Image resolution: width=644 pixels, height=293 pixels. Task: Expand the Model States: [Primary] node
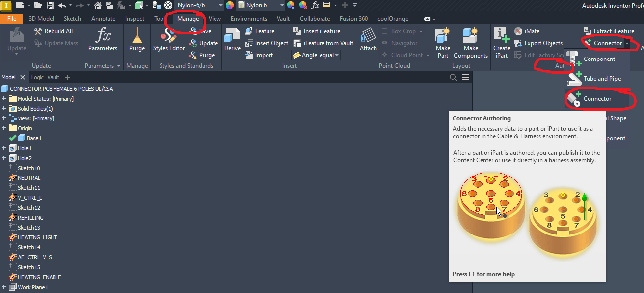click(4, 99)
